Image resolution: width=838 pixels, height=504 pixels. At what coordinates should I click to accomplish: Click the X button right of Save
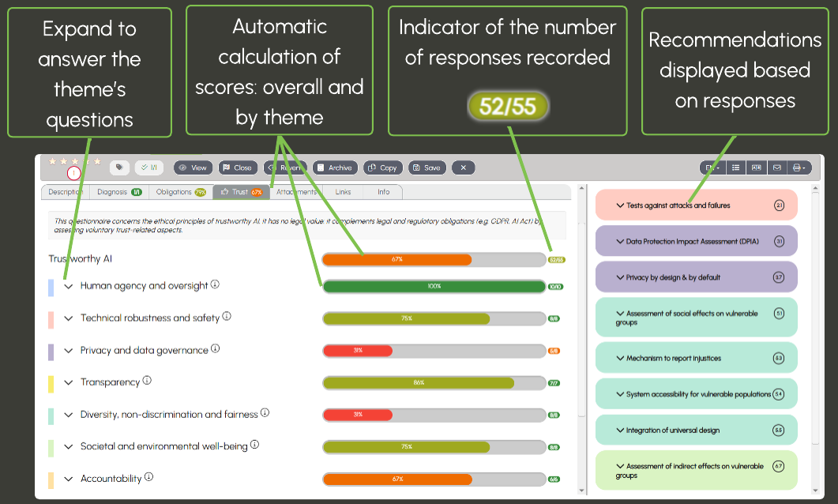(464, 167)
